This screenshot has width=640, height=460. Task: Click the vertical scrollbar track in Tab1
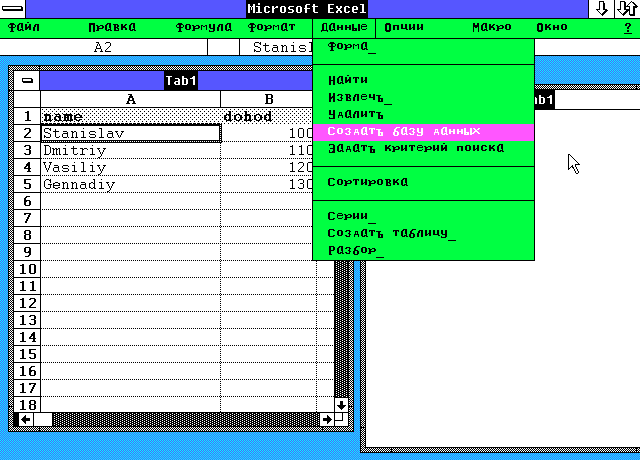coord(341,329)
